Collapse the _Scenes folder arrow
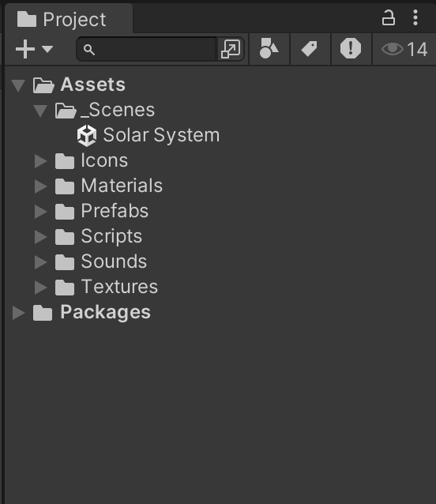The width and height of the screenshot is (436, 504). (40, 111)
